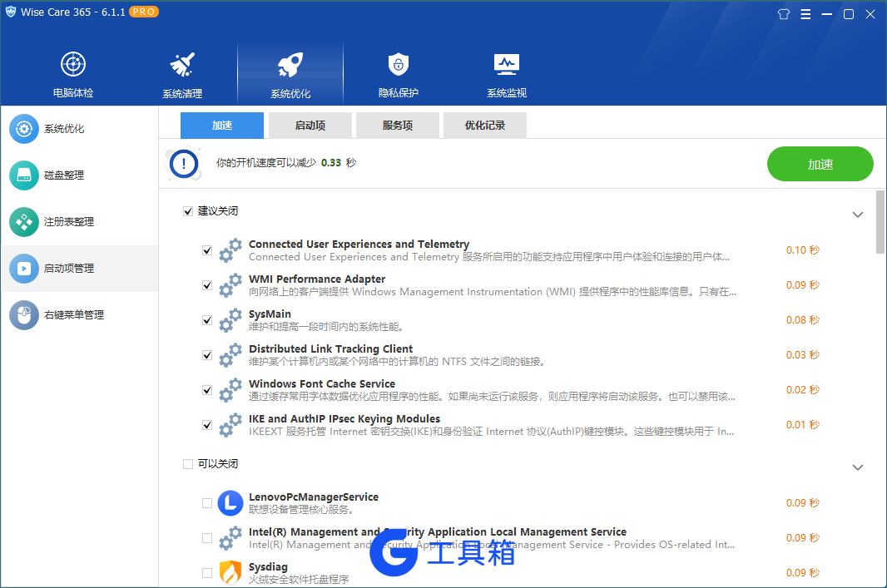
Task: Click 0.02 秒 for Windows Font Cache
Action: 803,389
